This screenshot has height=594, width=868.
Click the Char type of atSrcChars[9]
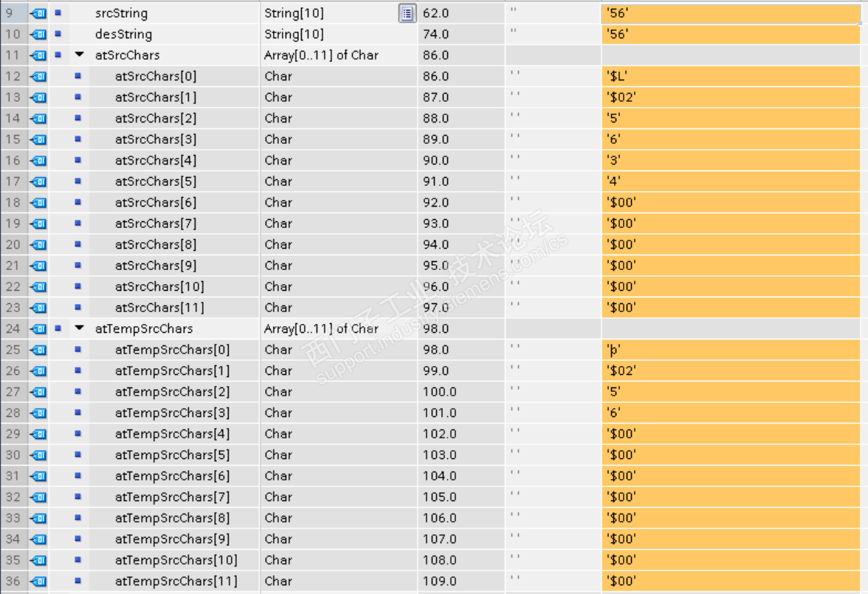[x=278, y=266]
